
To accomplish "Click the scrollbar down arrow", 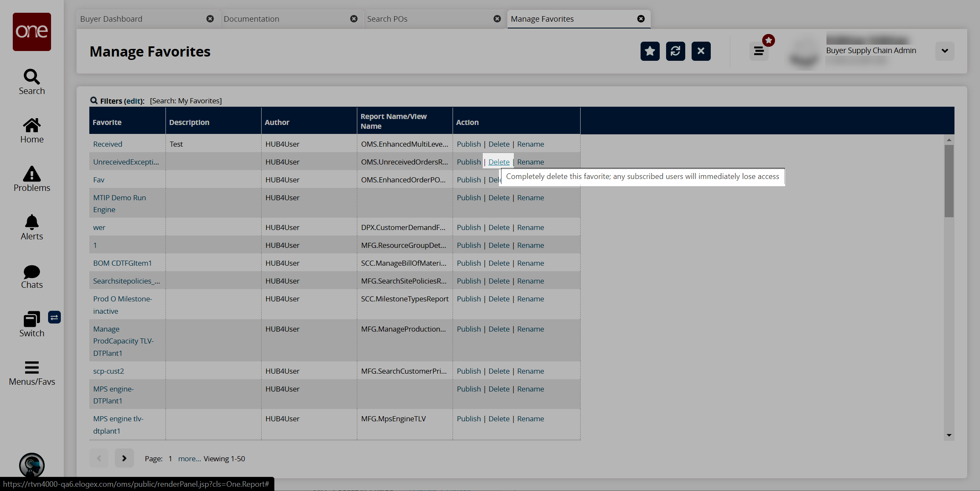I will (x=949, y=436).
